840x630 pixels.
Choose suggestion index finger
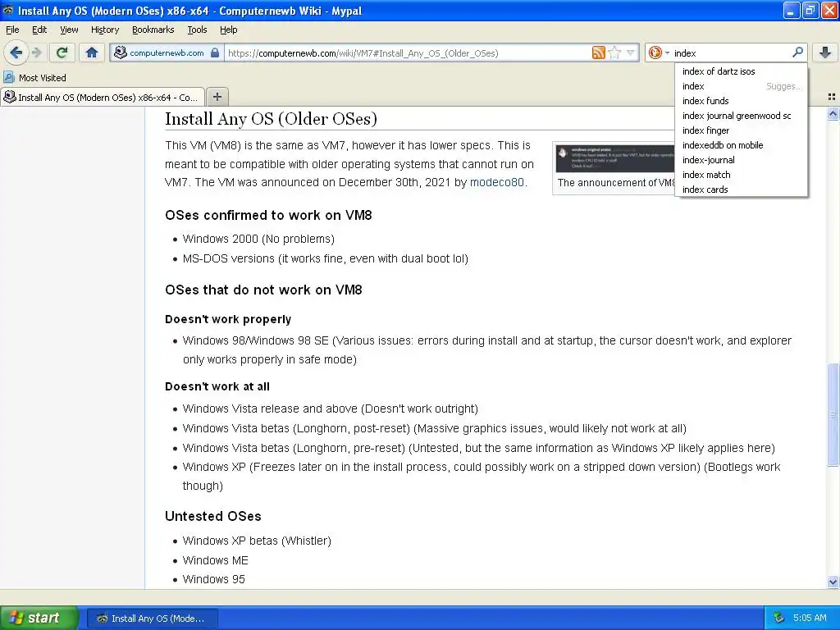pyautogui.click(x=742, y=130)
